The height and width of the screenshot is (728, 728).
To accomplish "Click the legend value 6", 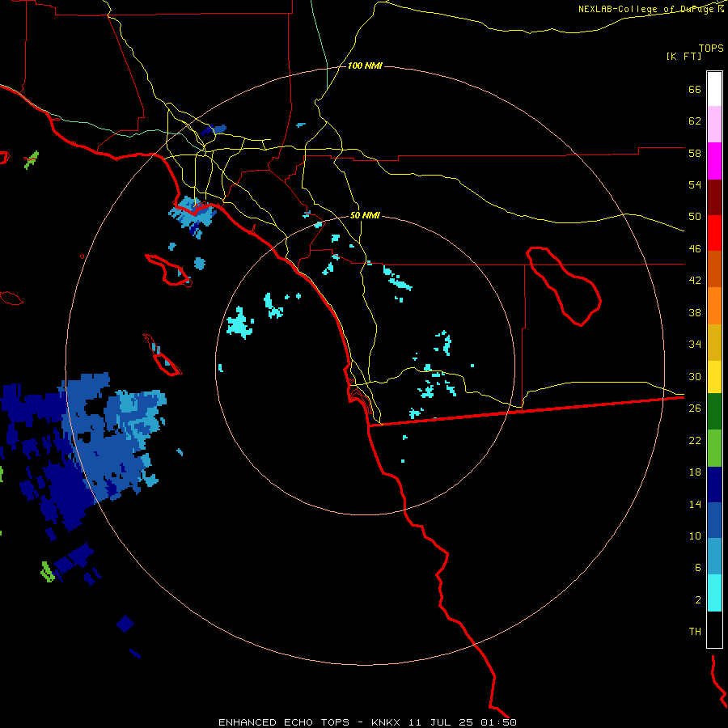I will (698, 568).
